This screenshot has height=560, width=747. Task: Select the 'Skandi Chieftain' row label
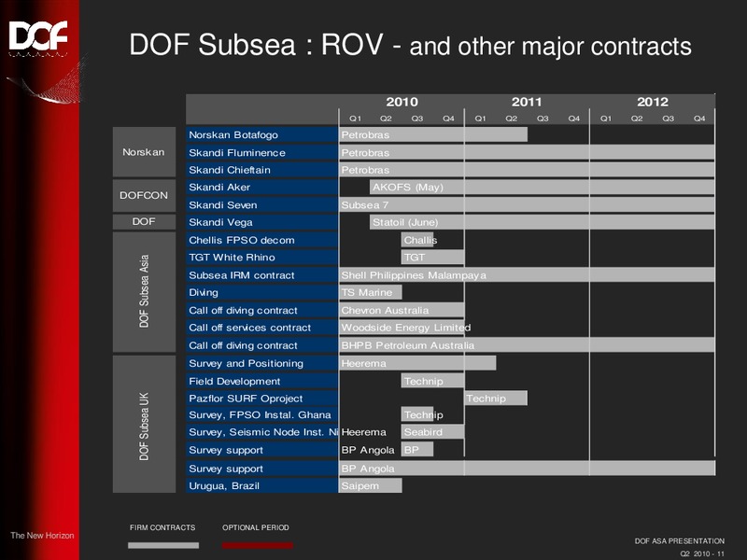click(x=261, y=170)
